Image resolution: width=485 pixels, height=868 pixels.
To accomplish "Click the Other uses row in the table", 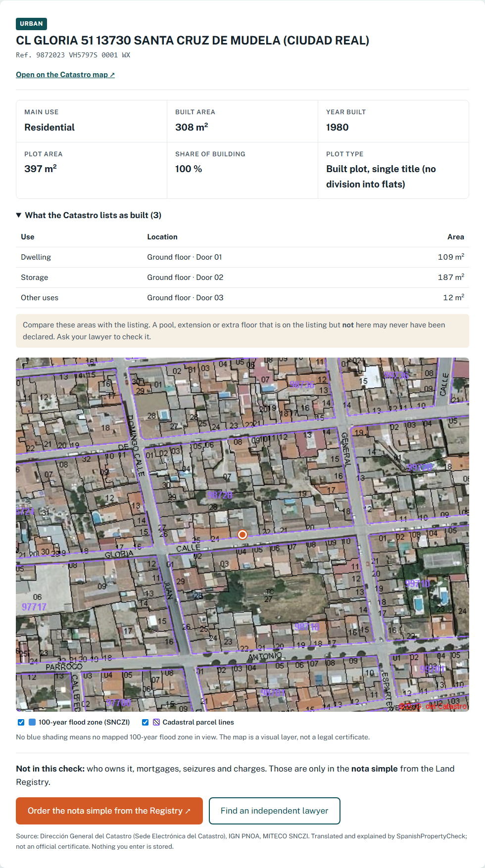I will [x=242, y=298].
